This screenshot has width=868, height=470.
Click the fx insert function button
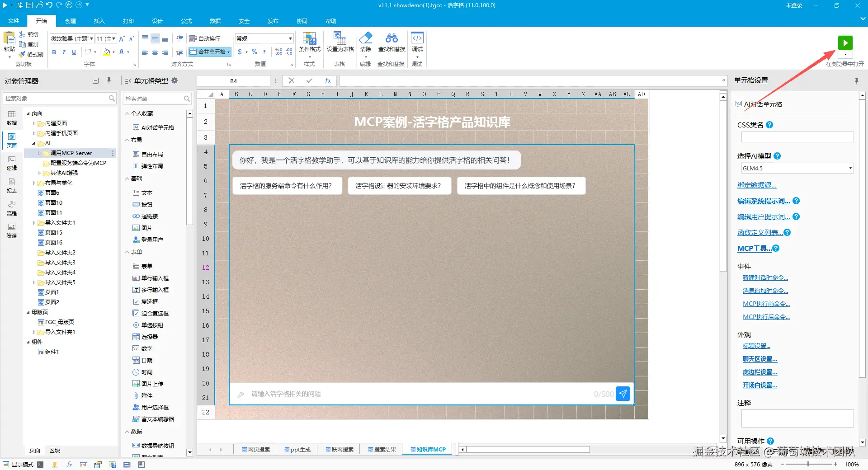pos(328,81)
